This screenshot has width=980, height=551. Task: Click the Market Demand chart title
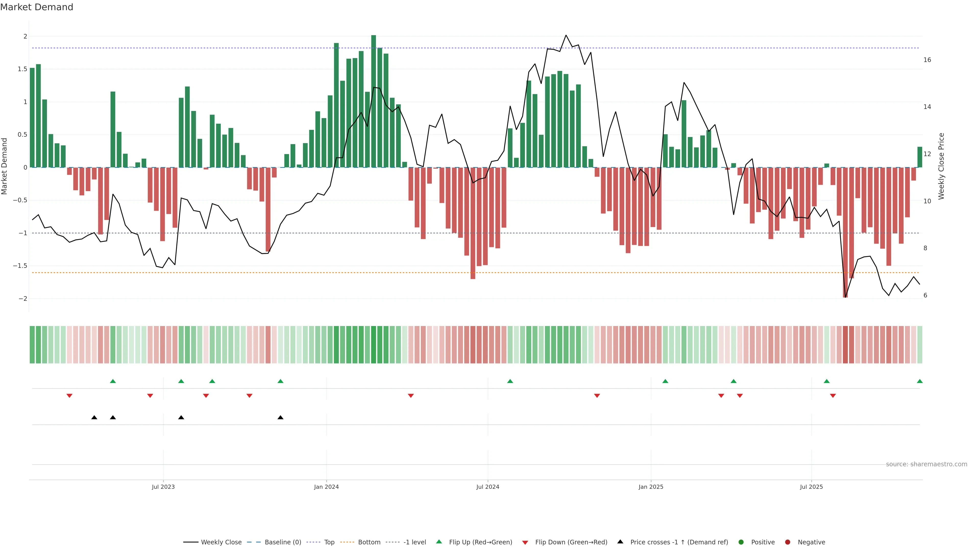click(x=36, y=7)
